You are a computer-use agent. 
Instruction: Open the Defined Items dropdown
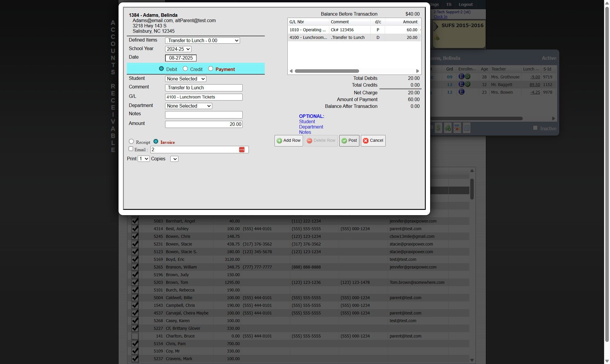(202, 41)
